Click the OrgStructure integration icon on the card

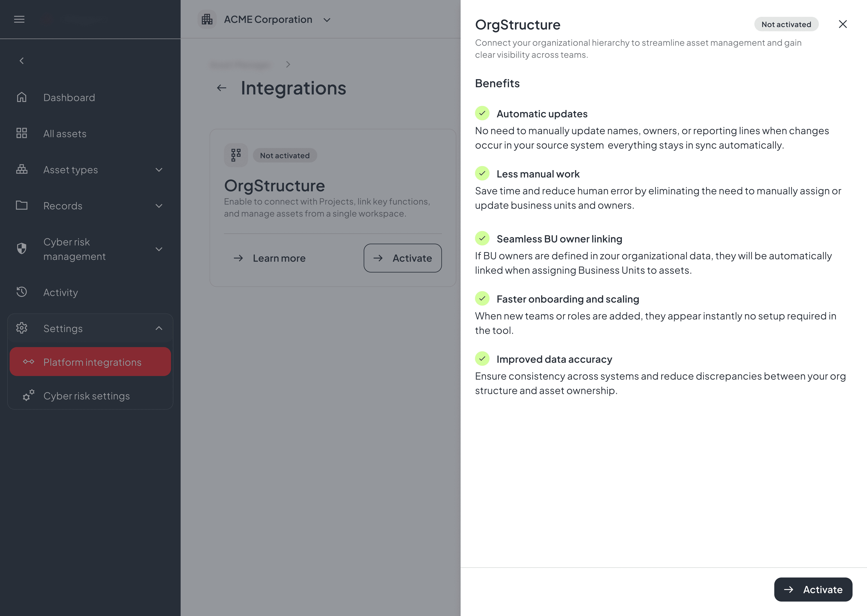(236, 155)
